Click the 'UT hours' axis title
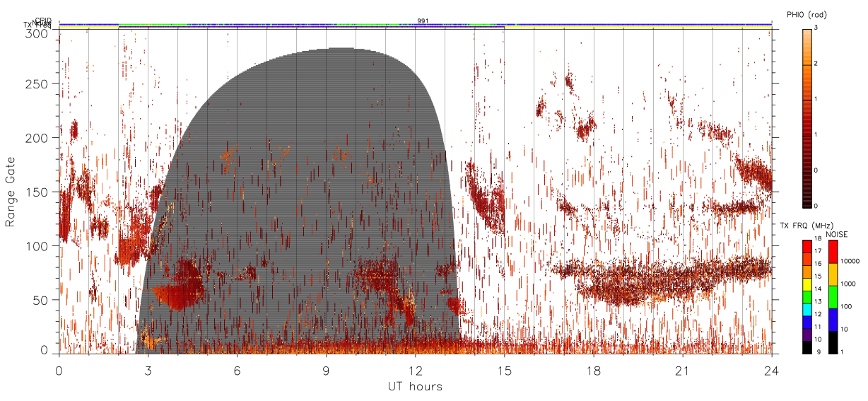 click(x=414, y=386)
